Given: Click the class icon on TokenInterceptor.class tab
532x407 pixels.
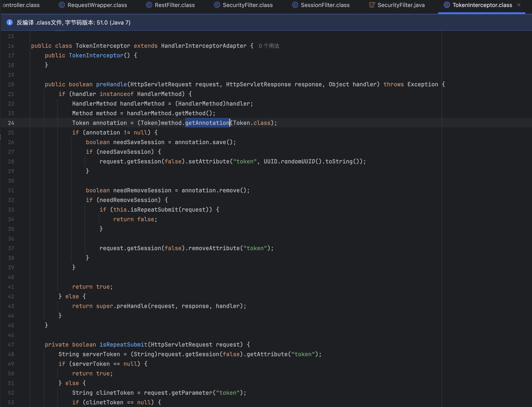Looking at the screenshot, I should (447, 5).
